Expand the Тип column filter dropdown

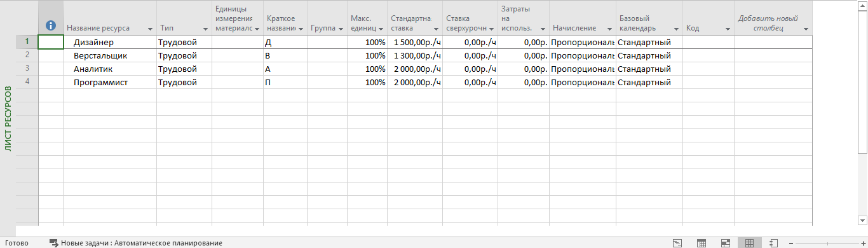pos(205,29)
